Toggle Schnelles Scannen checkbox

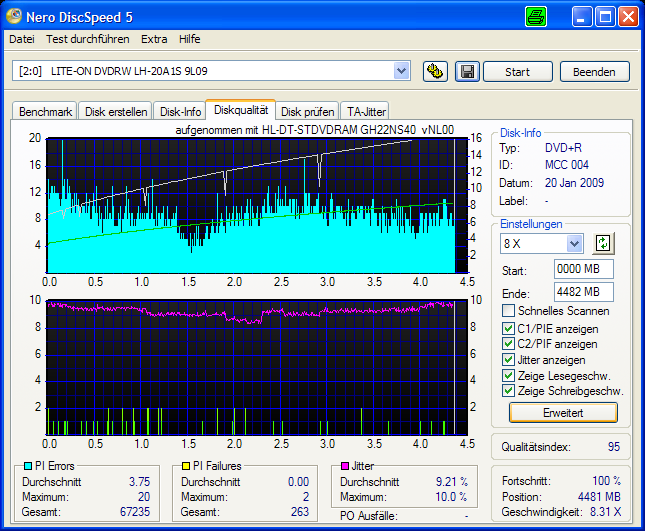click(x=508, y=311)
